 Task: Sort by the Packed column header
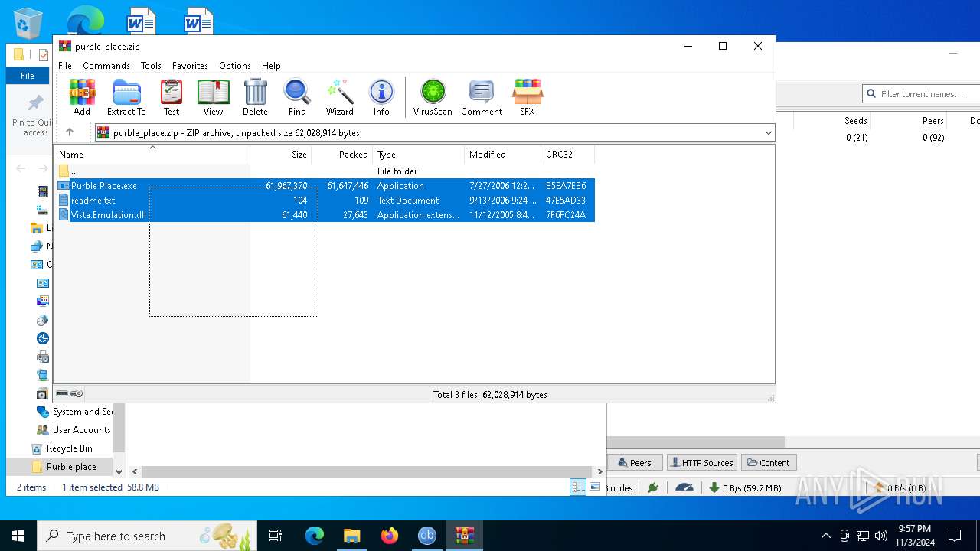tap(342, 155)
